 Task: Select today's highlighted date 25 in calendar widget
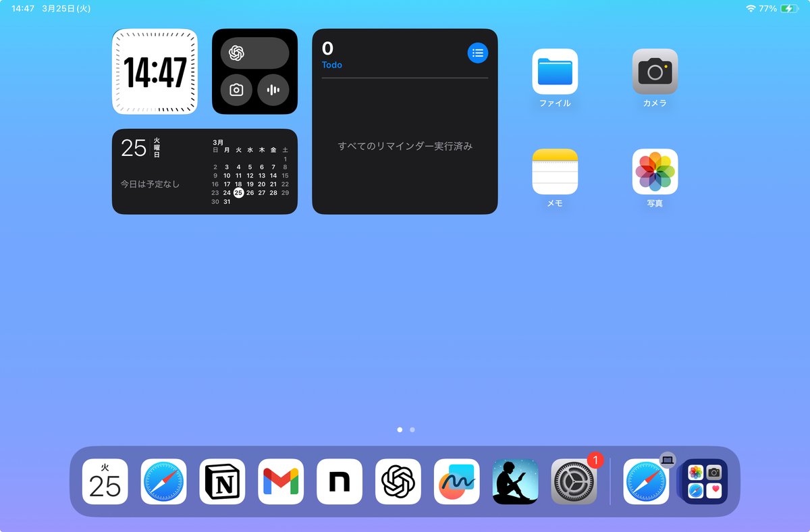click(238, 192)
